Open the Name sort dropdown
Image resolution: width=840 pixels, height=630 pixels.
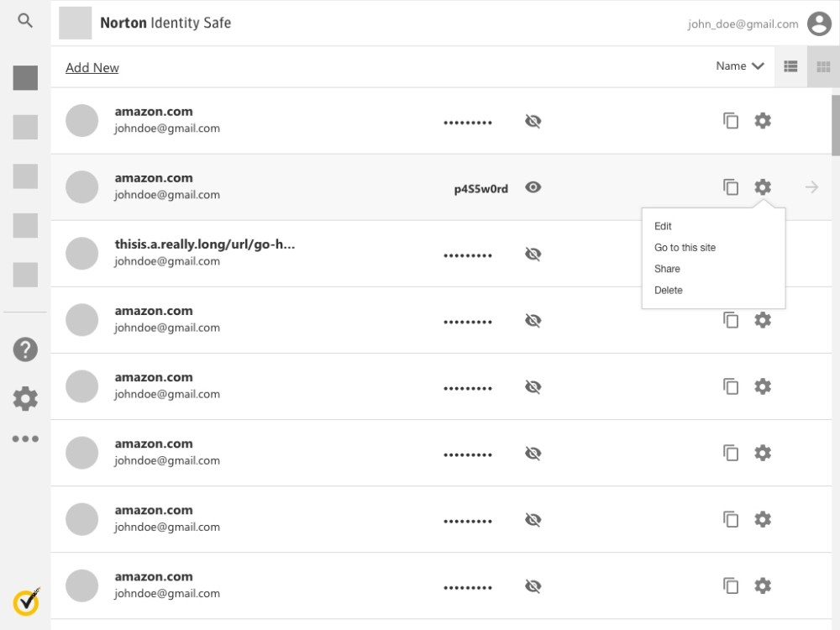click(739, 66)
